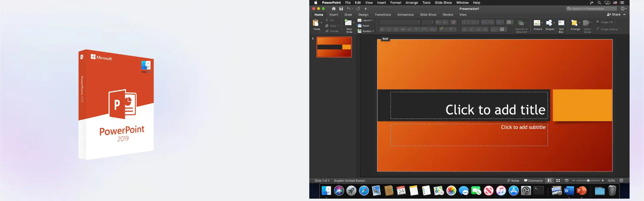
Task: Click the zoom slider handle
Action: (588, 181)
